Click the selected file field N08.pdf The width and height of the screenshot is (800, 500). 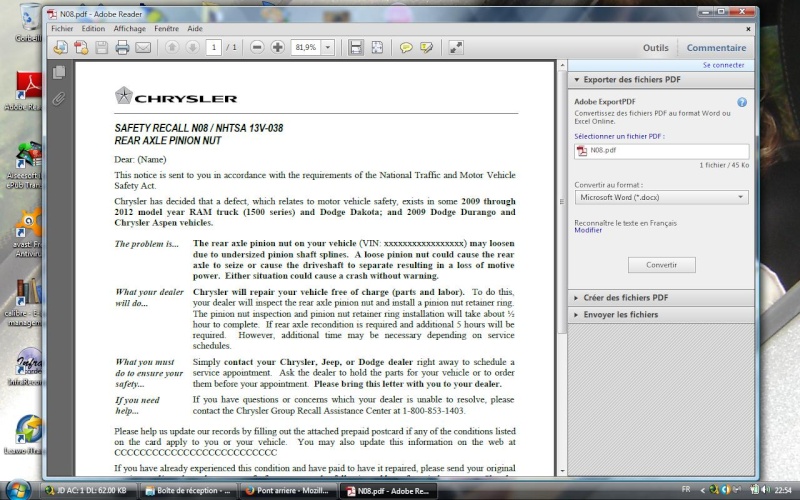(661, 151)
